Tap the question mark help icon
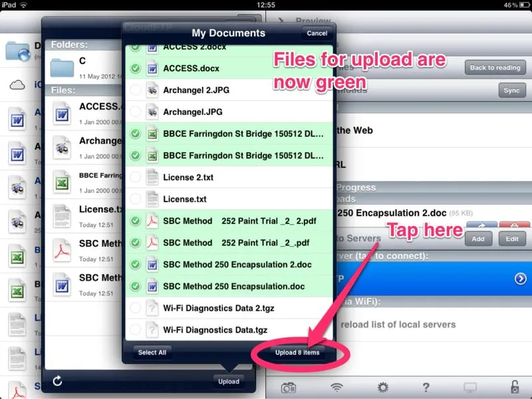Image resolution: width=532 pixels, height=399 pixels. point(426,387)
